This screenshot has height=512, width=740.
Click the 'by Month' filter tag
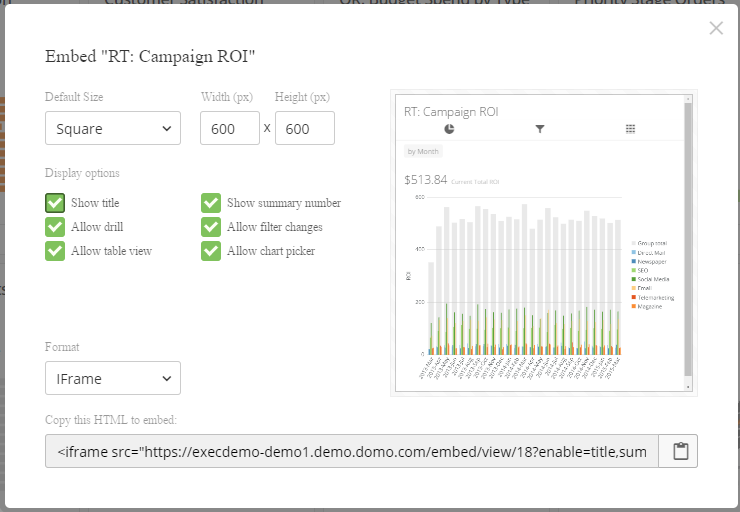tap(423, 151)
